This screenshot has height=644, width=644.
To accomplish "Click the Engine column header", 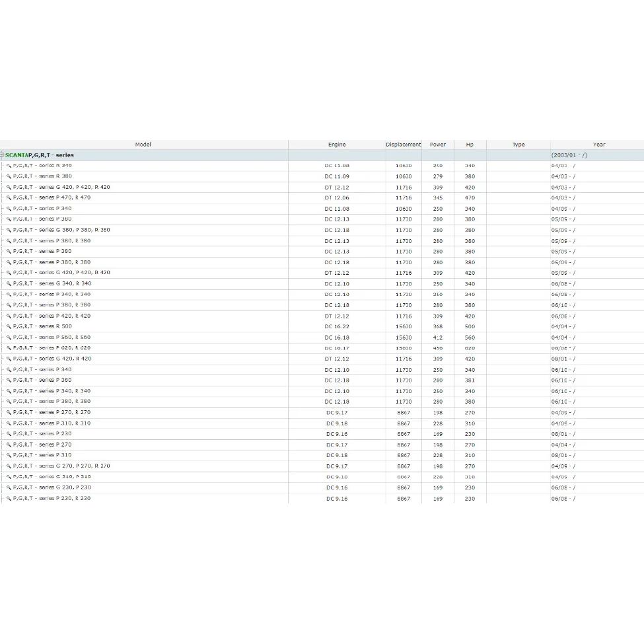I will click(337, 145).
